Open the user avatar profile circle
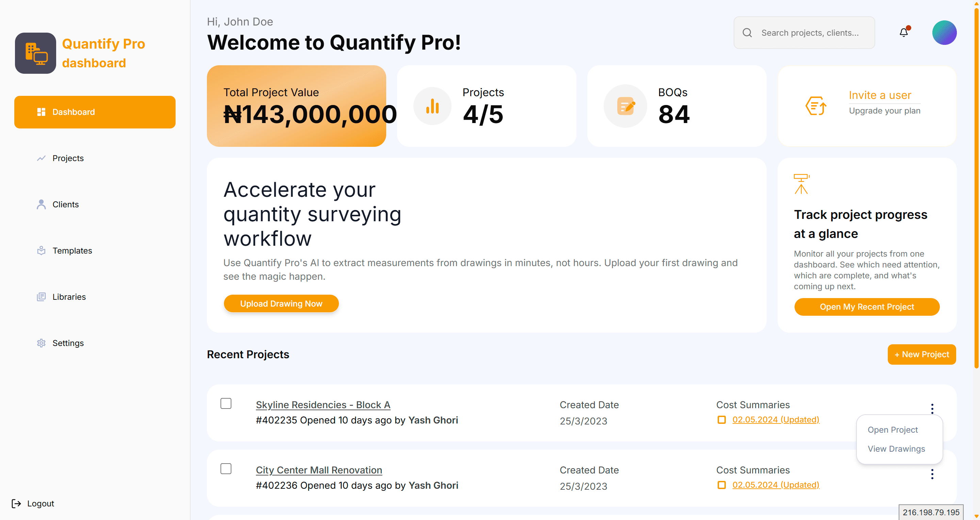Image resolution: width=980 pixels, height=520 pixels. (944, 33)
